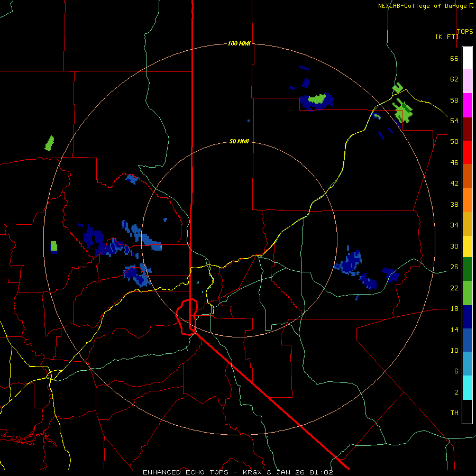The image size is (476, 476).
Task: Click the magenta legend swatch
Action: tap(467, 105)
